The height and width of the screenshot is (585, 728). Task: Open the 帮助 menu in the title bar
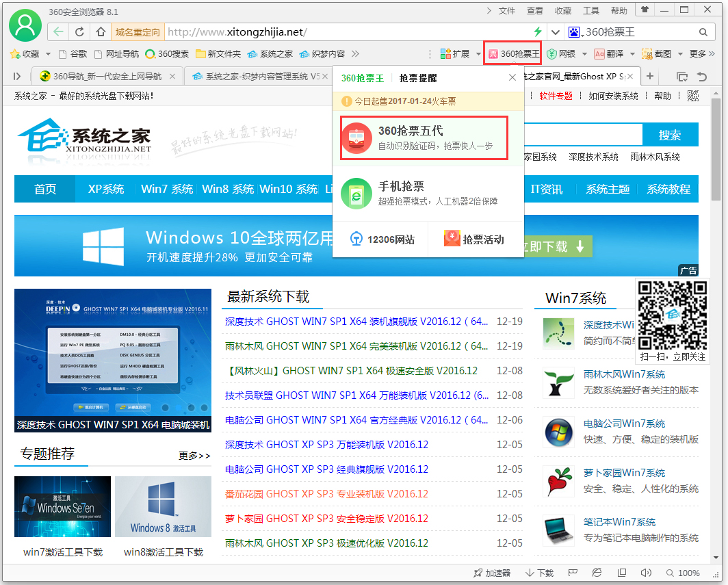coord(619,11)
